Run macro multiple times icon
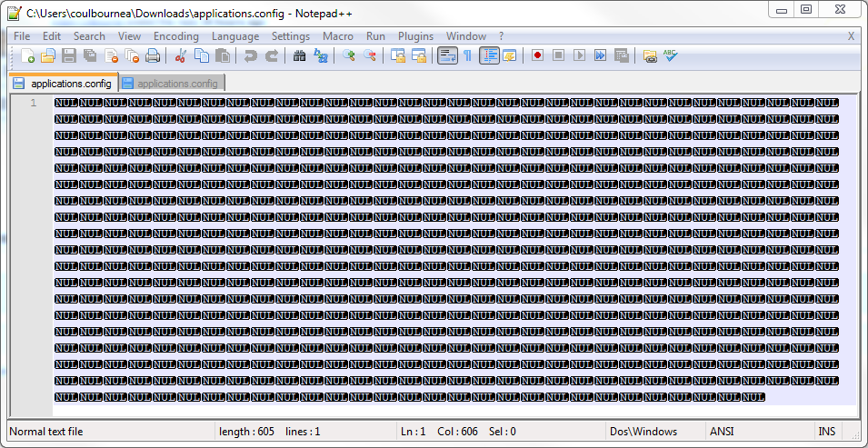Image resolution: width=868 pixels, height=448 pixels. coord(600,55)
